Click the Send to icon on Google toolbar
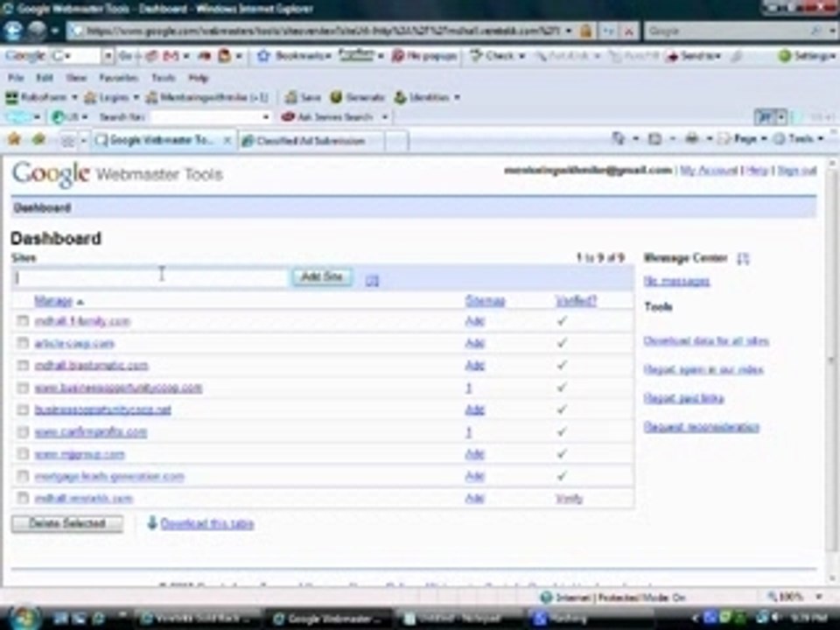This screenshot has width=840, height=630. 671,56
